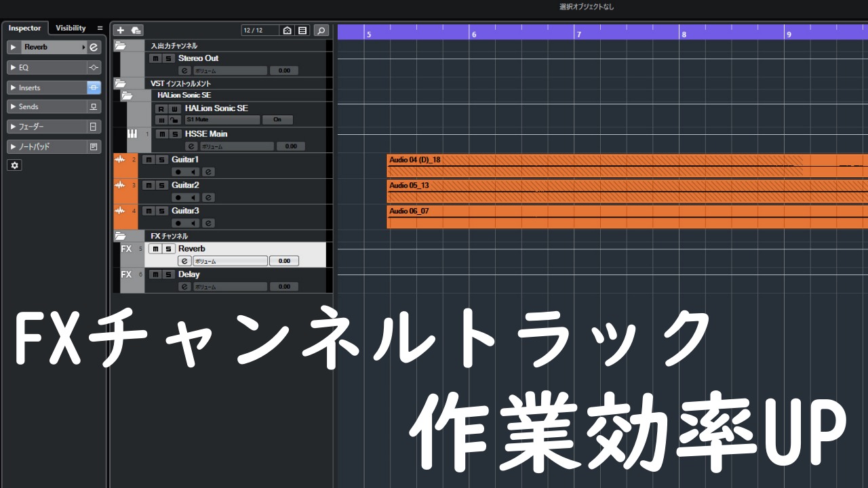The width and height of the screenshot is (868, 488).
Task: Edit channel settings for the Delay FX track
Action: 184,287
